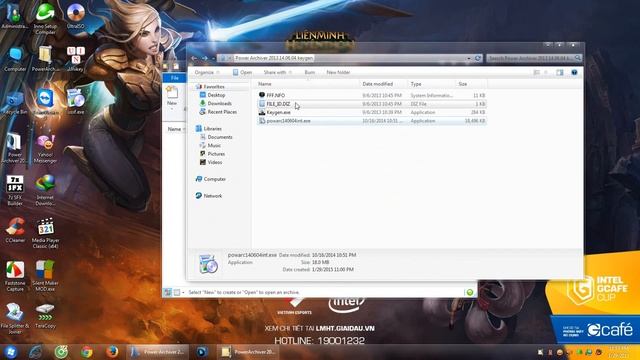Open Google Chrome from the taskbar
The image size is (640, 360).
click(87, 351)
